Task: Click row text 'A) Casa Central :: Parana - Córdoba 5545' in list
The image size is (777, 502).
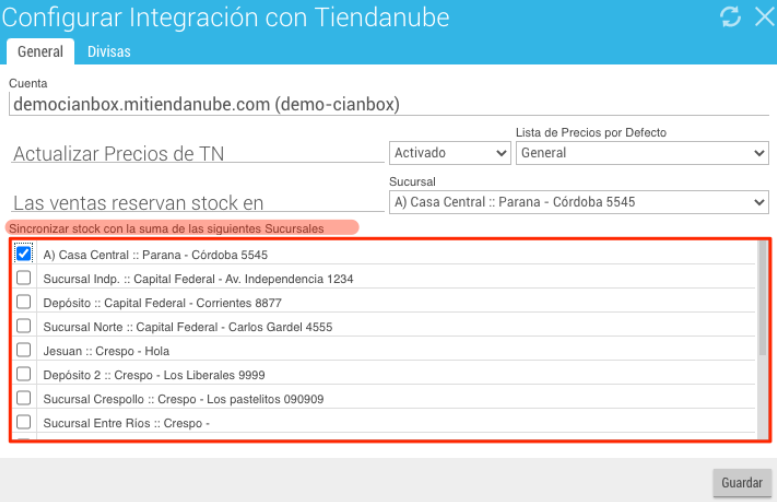Action: [156, 255]
